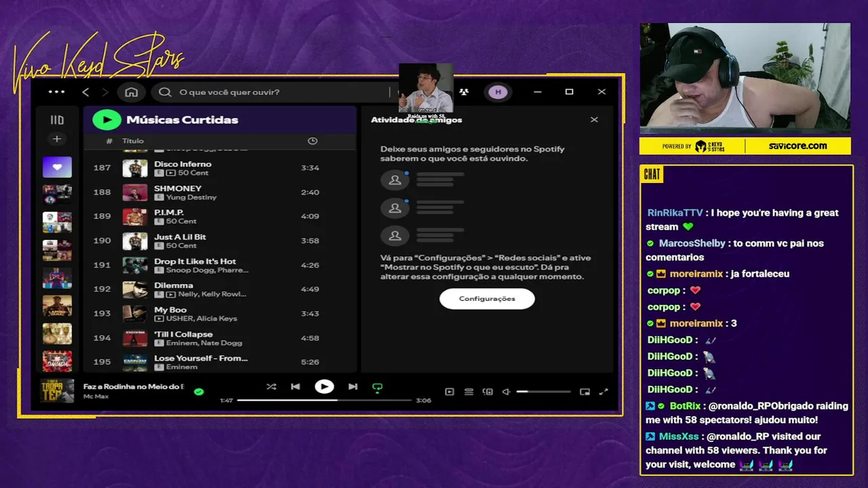Image resolution: width=868 pixels, height=488 pixels.
Task: Open 50 Cent artist link under P.I.M.P.
Action: [181, 221]
